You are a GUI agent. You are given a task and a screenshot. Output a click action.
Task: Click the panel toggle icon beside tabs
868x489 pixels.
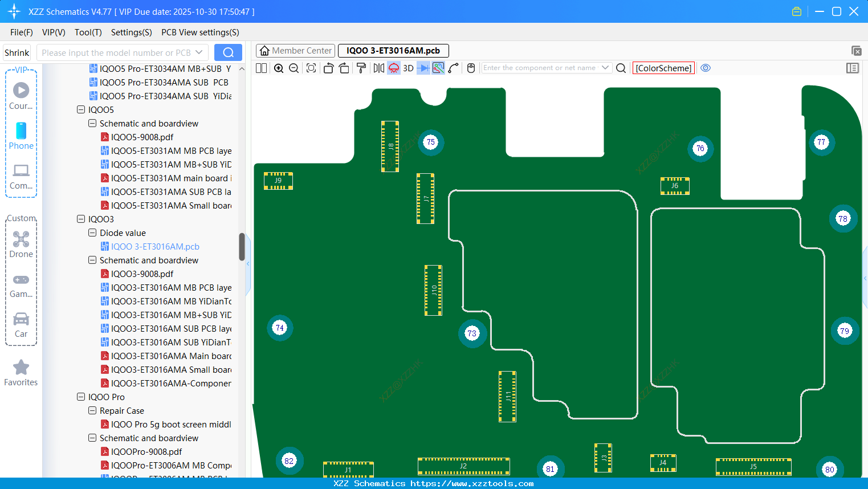[x=856, y=51]
